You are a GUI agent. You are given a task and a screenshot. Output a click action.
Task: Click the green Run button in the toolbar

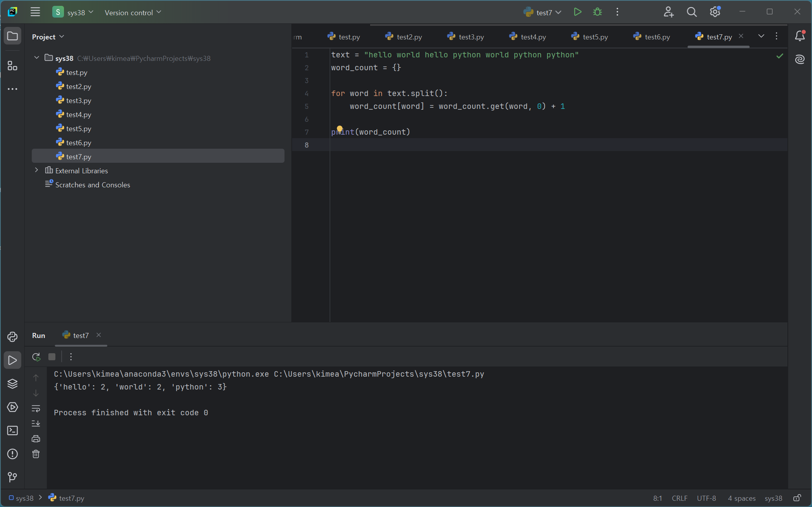pos(578,12)
